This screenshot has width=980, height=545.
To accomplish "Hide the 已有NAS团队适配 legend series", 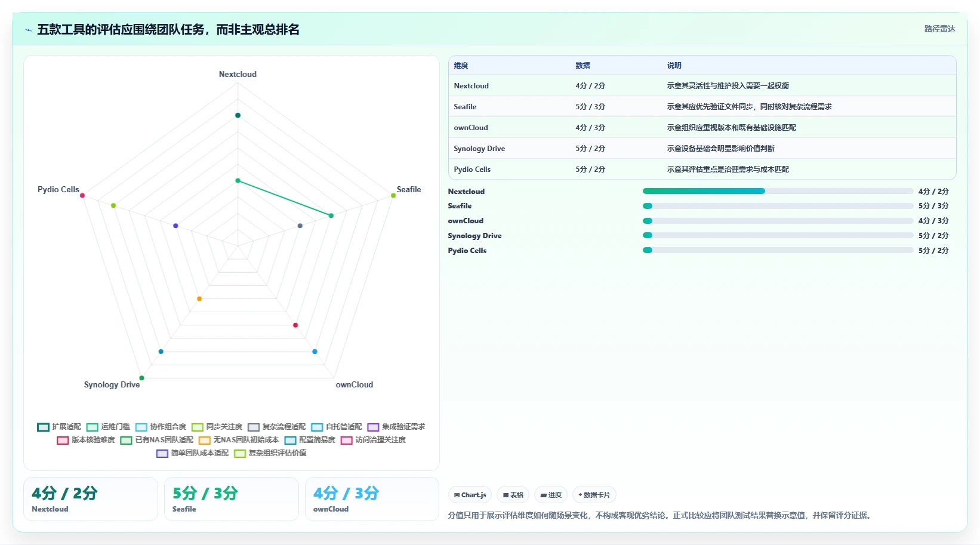I will point(157,440).
